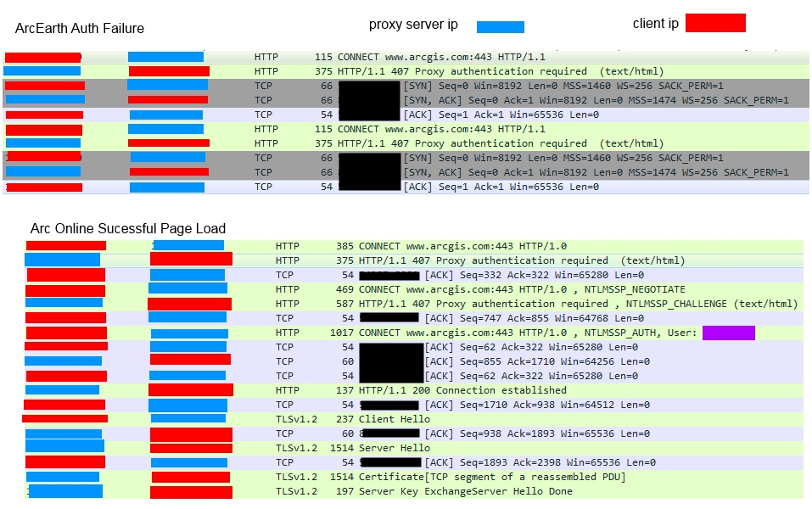Select the 'Client Hello' info text
The width and height of the screenshot is (812, 509).
[x=394, y=419]
